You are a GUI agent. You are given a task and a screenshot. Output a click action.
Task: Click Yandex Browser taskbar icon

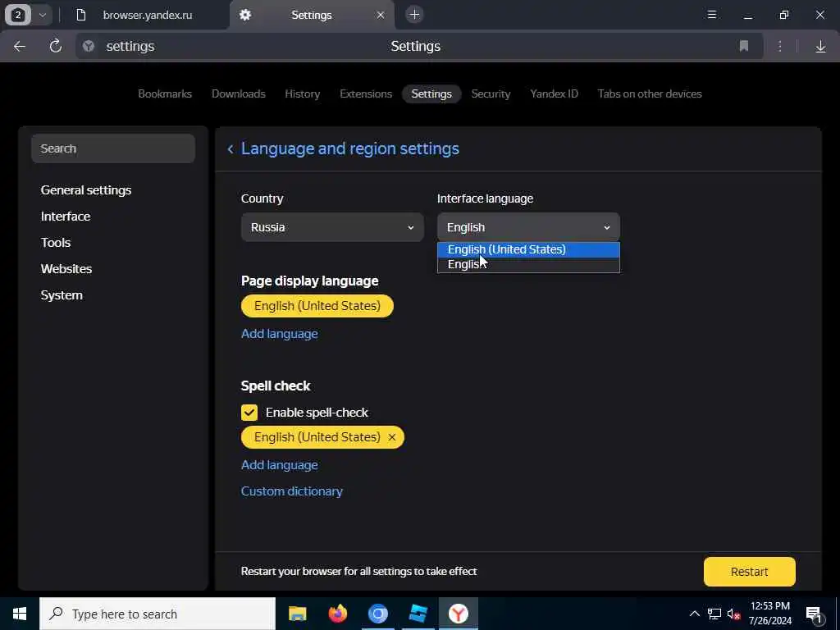pyautogui.click(x=458, y=614)
